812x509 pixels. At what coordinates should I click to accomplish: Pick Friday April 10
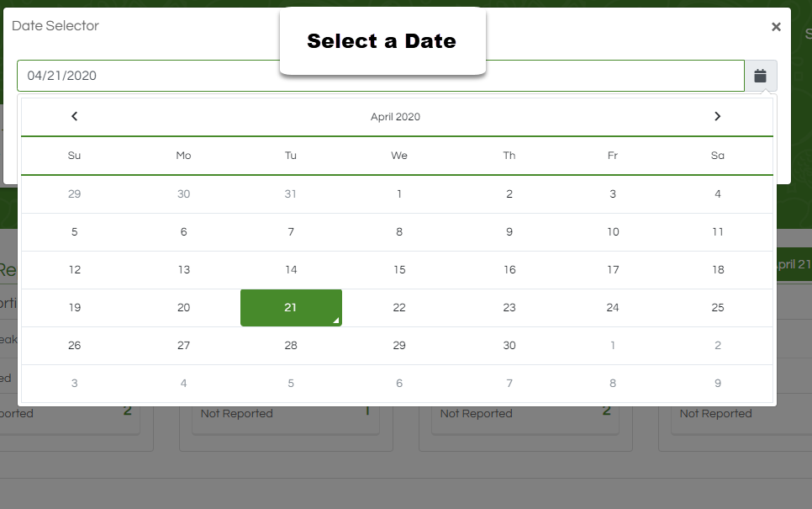point(613,232)
